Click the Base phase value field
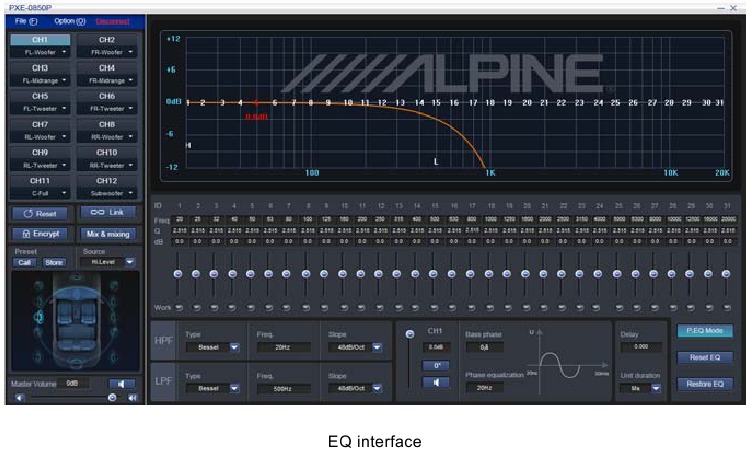 (485, 347)
